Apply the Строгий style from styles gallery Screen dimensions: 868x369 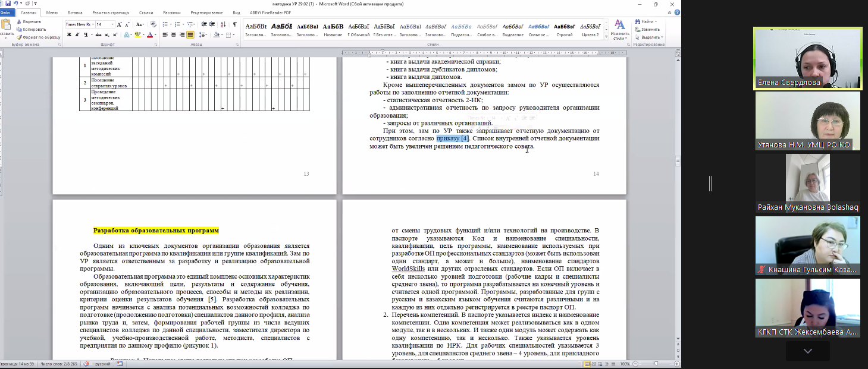pyautogui.click(x=564, y=29)
